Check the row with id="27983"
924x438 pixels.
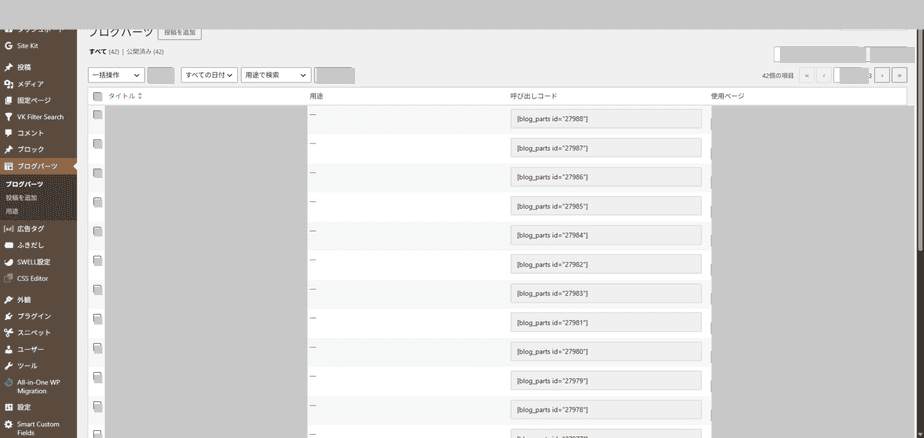point(98,289)
